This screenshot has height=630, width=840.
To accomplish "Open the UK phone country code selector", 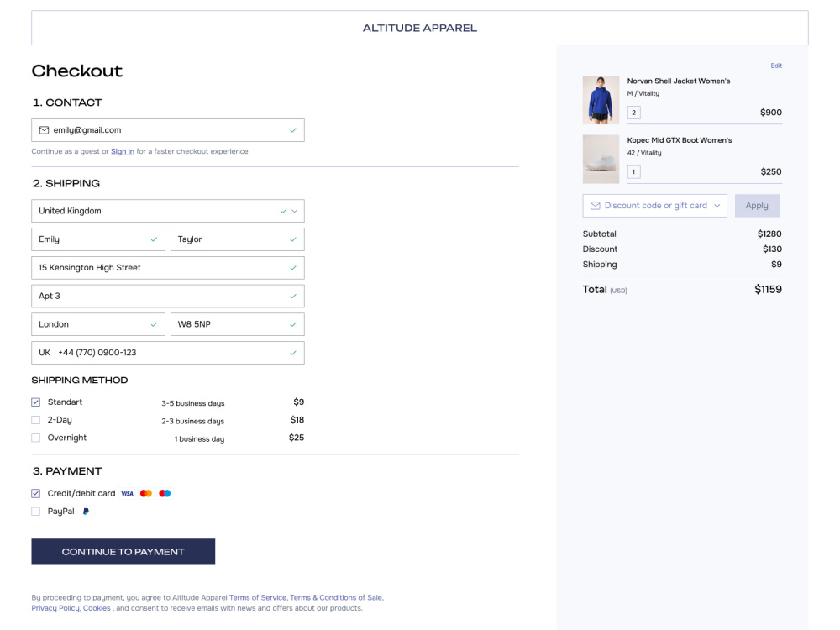I will 45,353.
